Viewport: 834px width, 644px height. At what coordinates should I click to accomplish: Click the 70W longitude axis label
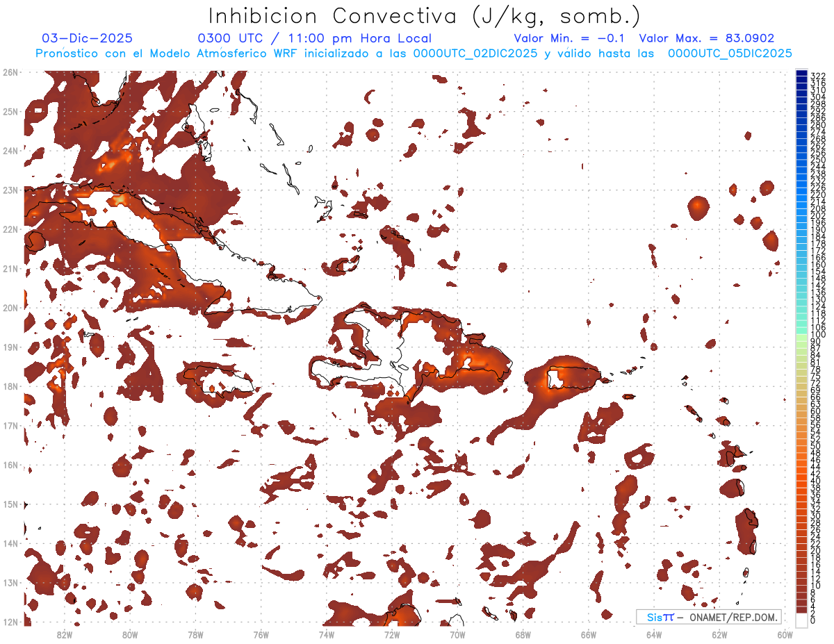(x=457, y=634)
